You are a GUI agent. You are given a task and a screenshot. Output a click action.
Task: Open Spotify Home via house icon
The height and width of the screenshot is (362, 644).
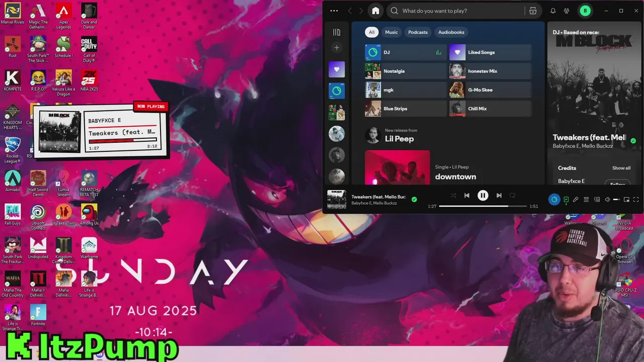coord(375,11)
